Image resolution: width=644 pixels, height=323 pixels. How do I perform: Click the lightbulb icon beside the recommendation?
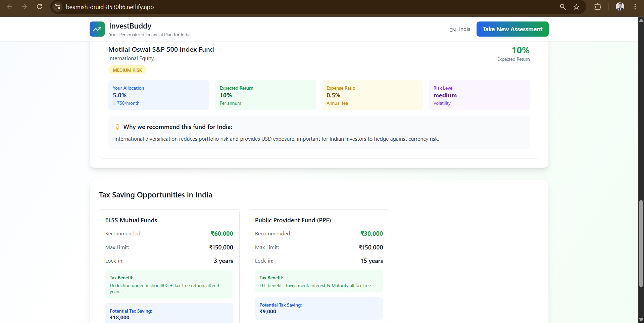[117, 127]
